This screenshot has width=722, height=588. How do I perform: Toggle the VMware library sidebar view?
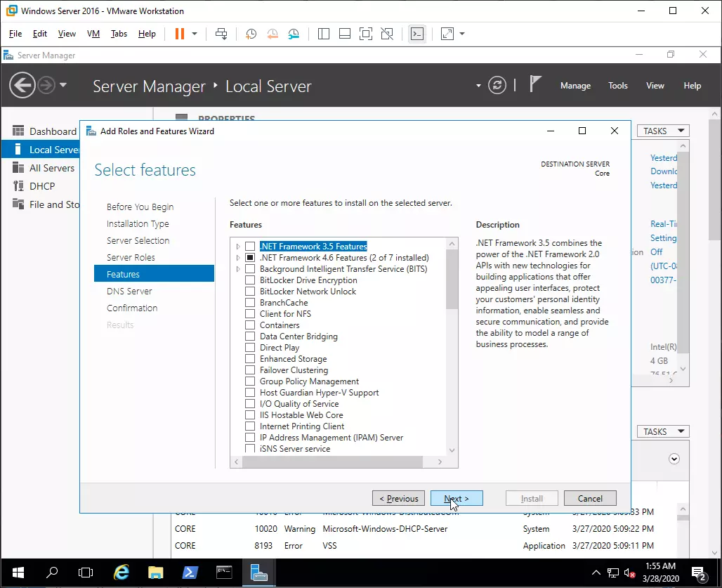pos(324,34)
